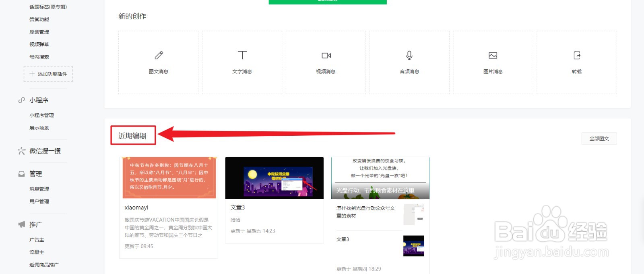Click the 小程序 section header
Viewport: 644px width, 274px height.
(x=39, y=100)
